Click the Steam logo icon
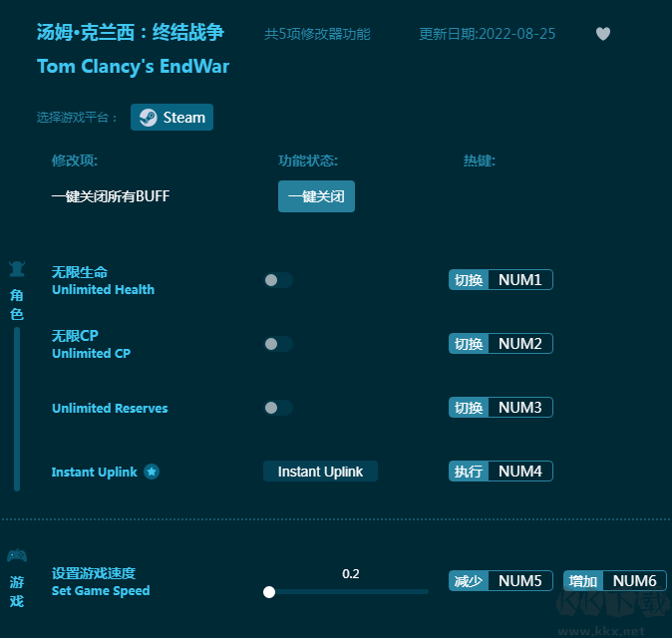This screenshot has width=672, height=638. (148, 118)
